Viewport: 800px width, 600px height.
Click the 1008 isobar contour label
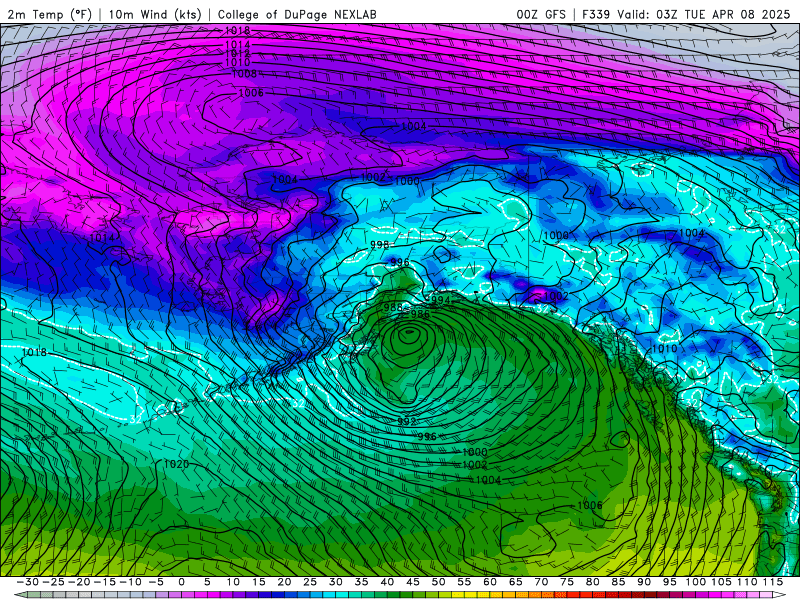[x=244, y=74]
